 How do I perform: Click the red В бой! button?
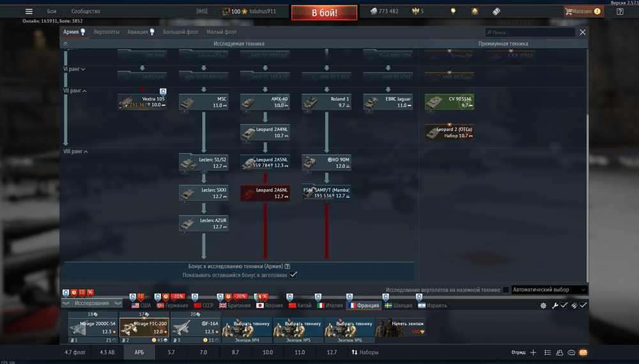pyautogui.click(x=325, y=13)
